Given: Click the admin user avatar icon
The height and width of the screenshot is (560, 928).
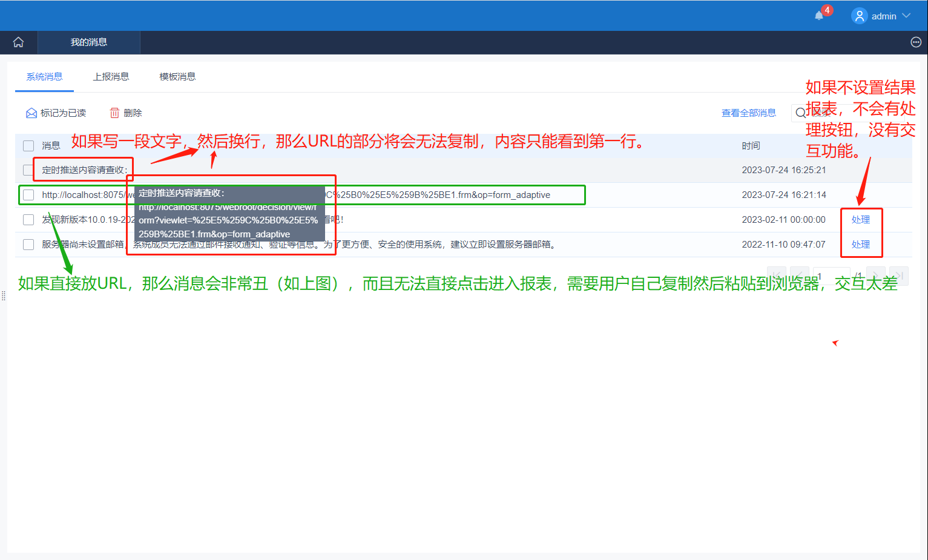Looking at the screenshot, I should (x=859, y=16).
